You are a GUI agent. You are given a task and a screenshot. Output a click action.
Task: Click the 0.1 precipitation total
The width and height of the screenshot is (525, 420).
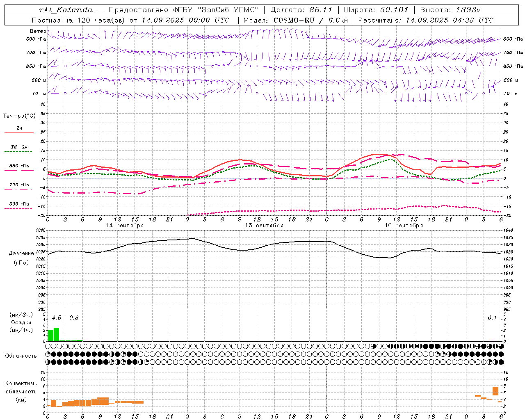[492, 318]
